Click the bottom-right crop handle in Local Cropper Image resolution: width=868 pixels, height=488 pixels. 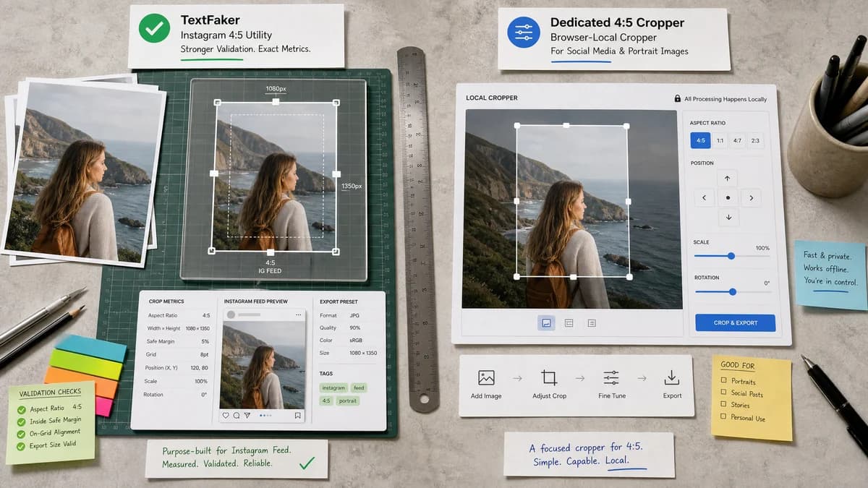[x=629, y=276]
